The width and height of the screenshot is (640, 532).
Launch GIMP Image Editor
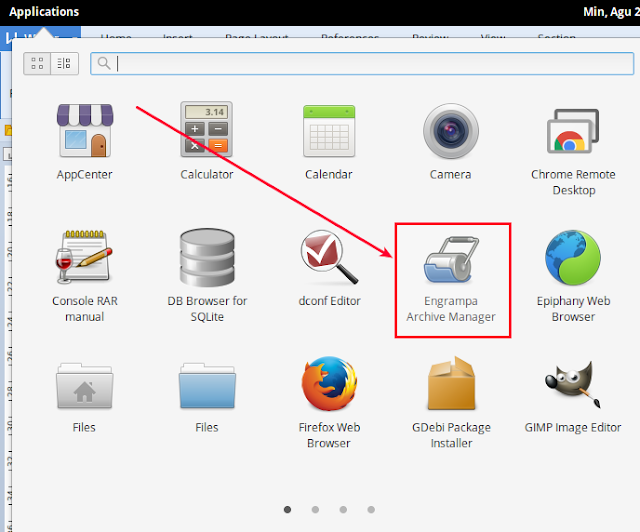click(x=573, y=396)
